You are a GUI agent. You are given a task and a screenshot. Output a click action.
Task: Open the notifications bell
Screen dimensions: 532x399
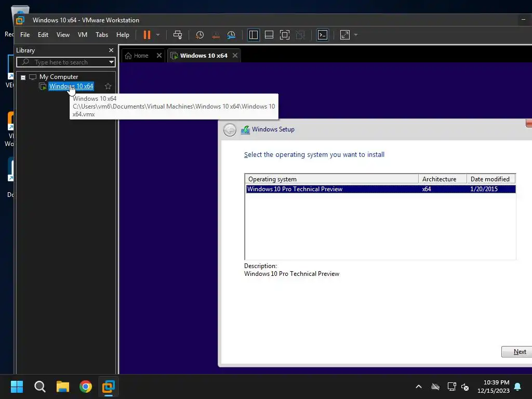[518, 387]
